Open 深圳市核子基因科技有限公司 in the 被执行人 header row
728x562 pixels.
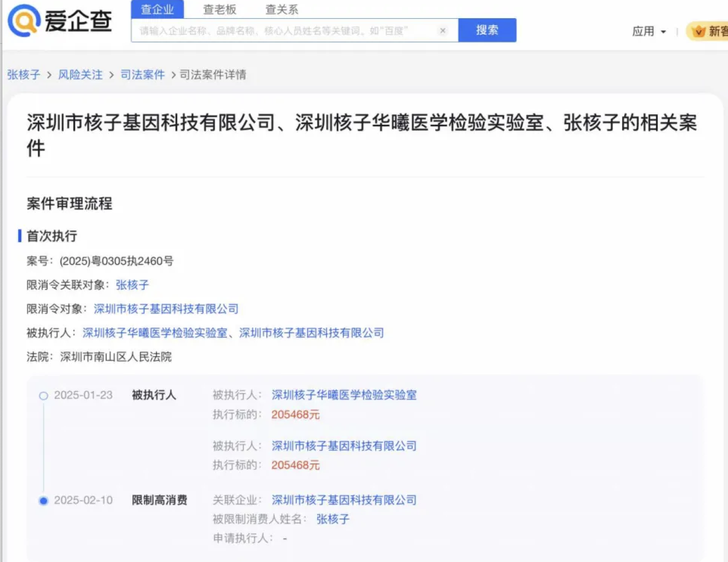coord(311,333)
